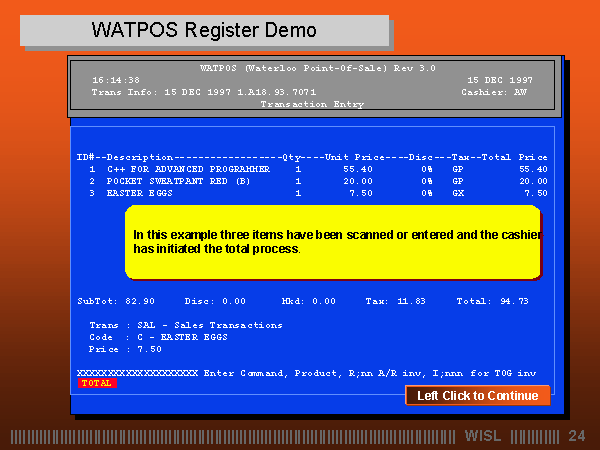This screenshot has width=600, height=450.
Task: Click the Code C - EASTER EGGS line
Action: pos(160,337)
